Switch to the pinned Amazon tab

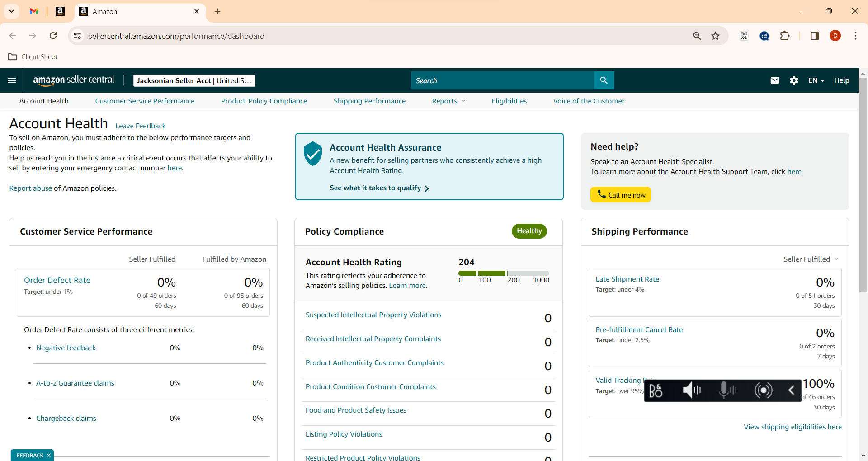[60, 11]
